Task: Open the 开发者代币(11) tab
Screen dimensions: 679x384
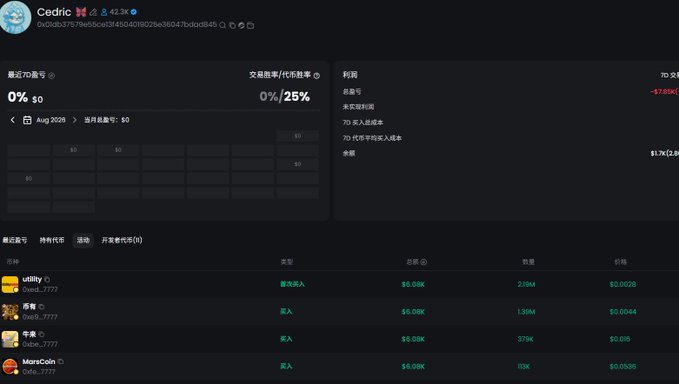Action: [122, 240]
